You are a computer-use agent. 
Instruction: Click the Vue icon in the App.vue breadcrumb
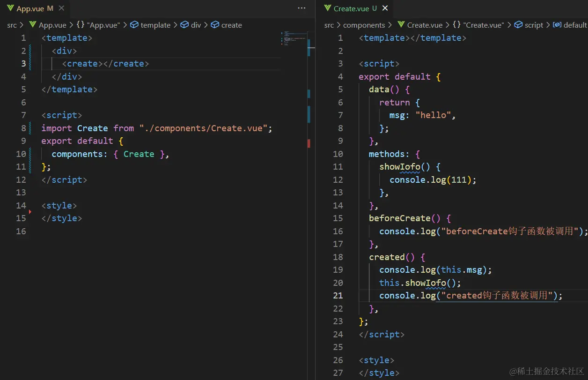(x=33, y=25)
